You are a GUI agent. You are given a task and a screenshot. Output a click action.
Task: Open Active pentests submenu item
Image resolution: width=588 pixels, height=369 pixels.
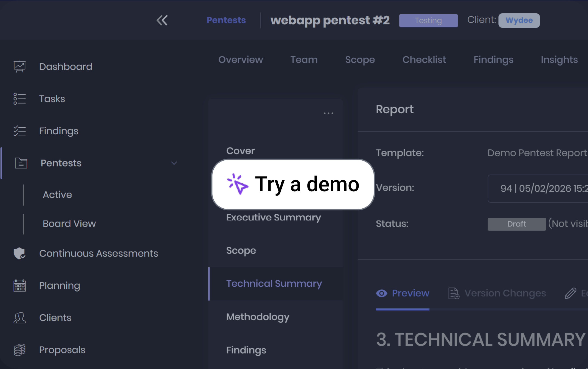(57, 195)
